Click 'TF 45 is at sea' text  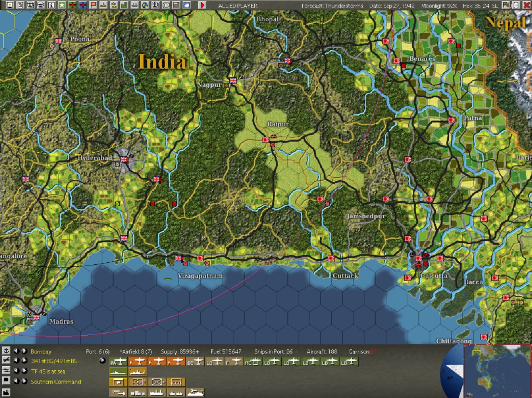click(x=48, y=371)
